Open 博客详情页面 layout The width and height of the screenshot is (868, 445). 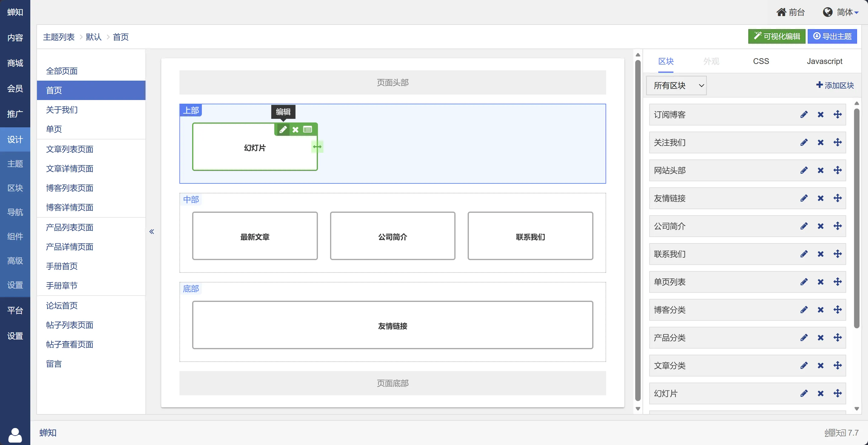tap(91, 207)
